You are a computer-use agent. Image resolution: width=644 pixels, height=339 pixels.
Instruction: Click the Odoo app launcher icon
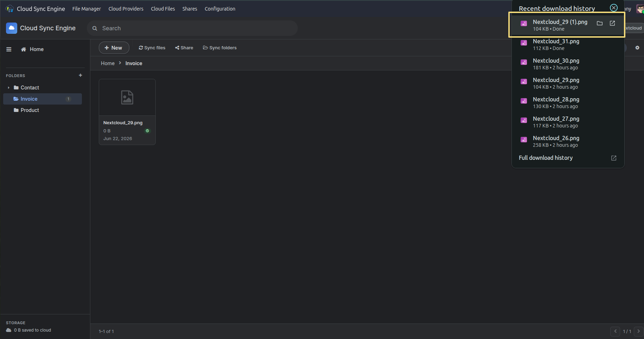[x=9, y=9]
